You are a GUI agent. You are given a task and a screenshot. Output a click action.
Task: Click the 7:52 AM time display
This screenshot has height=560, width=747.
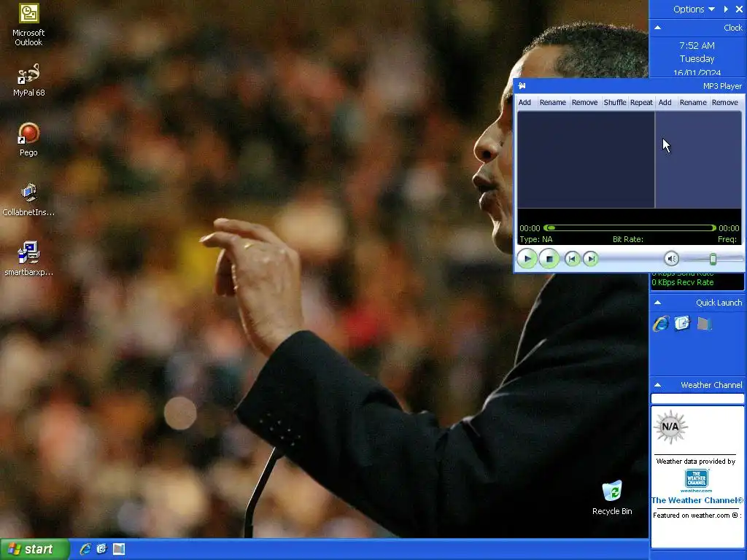[697, 46]
